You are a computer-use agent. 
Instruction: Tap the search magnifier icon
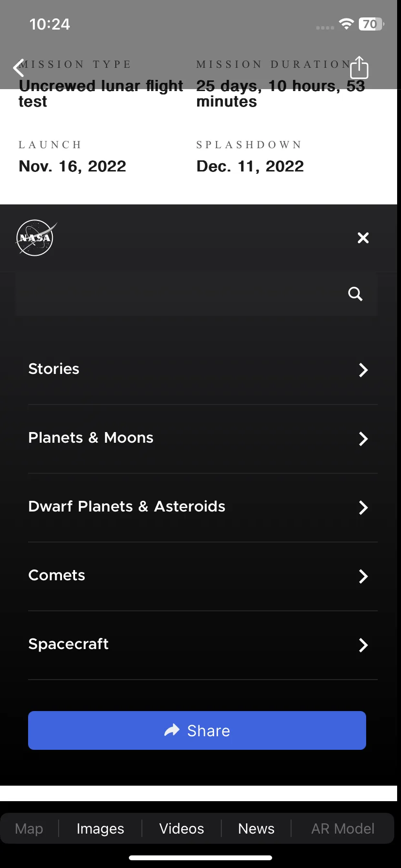[355, 294]
